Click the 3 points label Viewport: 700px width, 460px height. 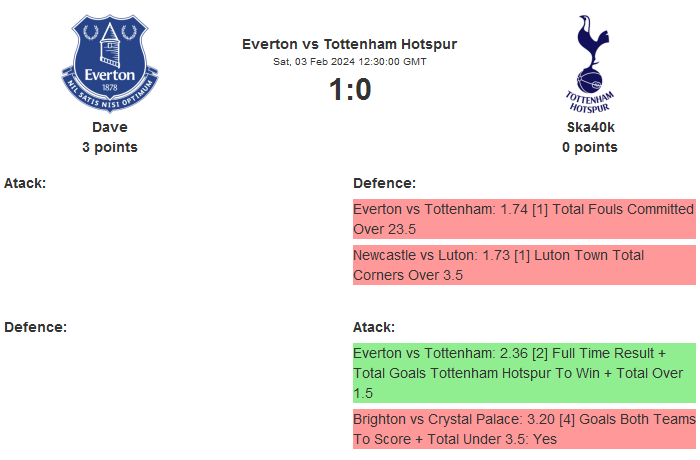point(110,147)
